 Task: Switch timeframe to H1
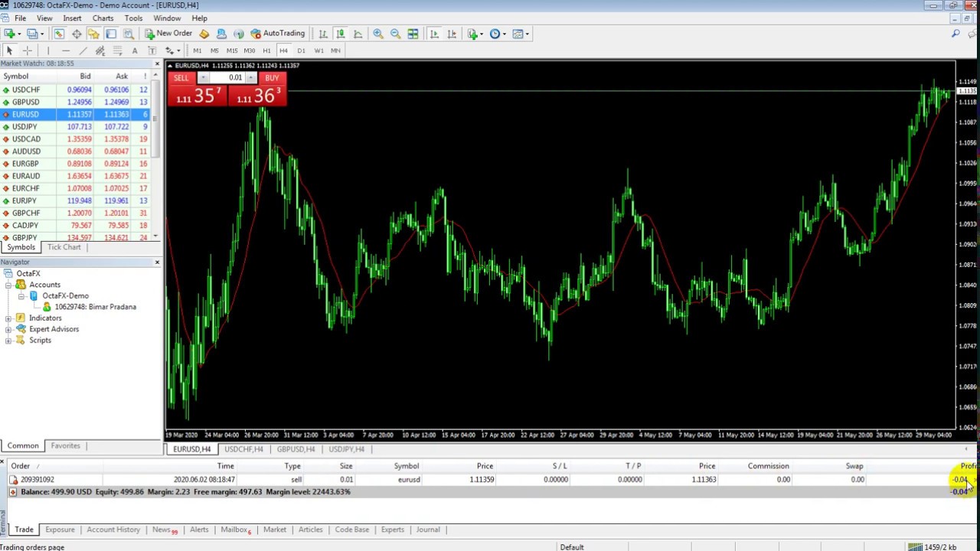pos(266,51)
